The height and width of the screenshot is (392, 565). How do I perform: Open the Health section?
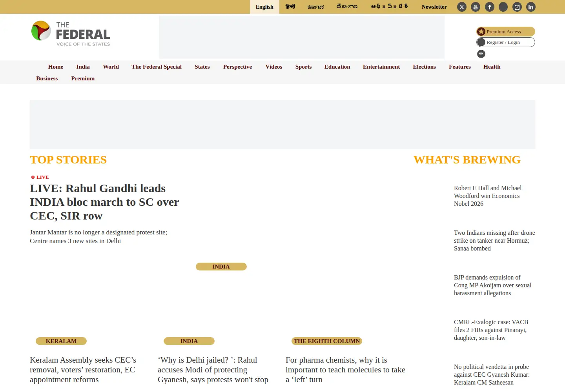tap(492, 67)
